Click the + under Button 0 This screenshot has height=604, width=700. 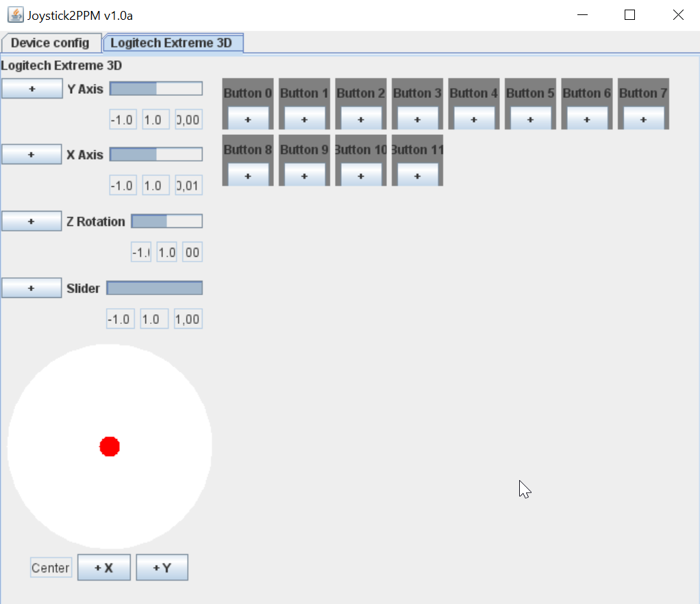(248, 118)
